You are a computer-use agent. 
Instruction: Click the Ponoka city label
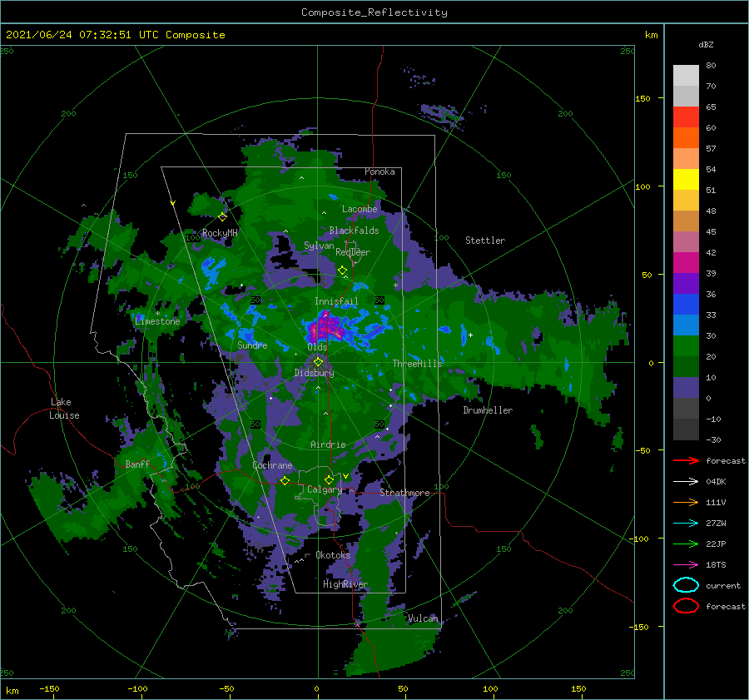coord(379,171)
